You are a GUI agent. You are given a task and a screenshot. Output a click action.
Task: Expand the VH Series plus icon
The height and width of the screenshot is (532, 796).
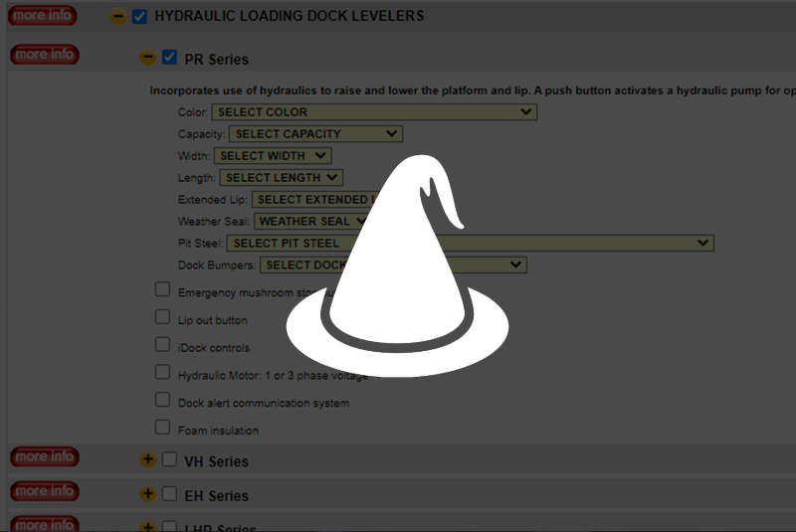[147, 460]
